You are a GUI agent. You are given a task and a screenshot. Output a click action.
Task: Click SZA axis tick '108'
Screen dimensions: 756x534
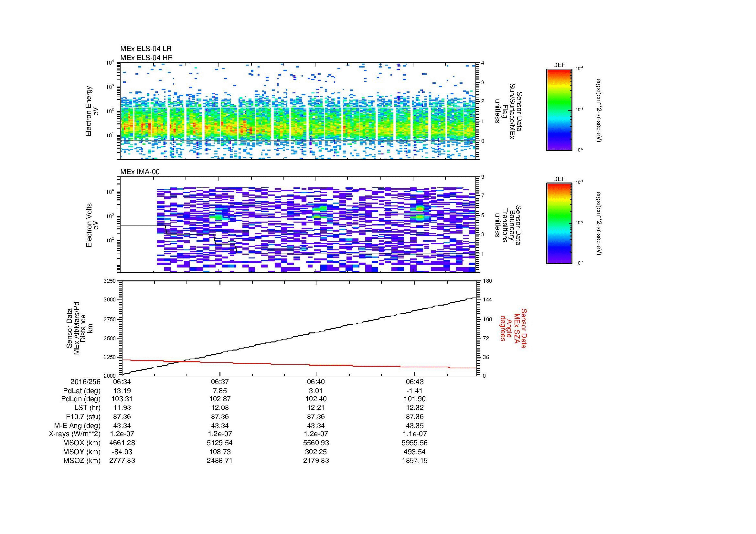(487, 319)
